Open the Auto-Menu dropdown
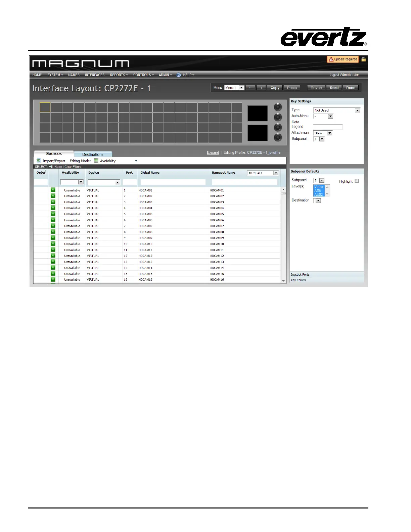 coord(323,116)
